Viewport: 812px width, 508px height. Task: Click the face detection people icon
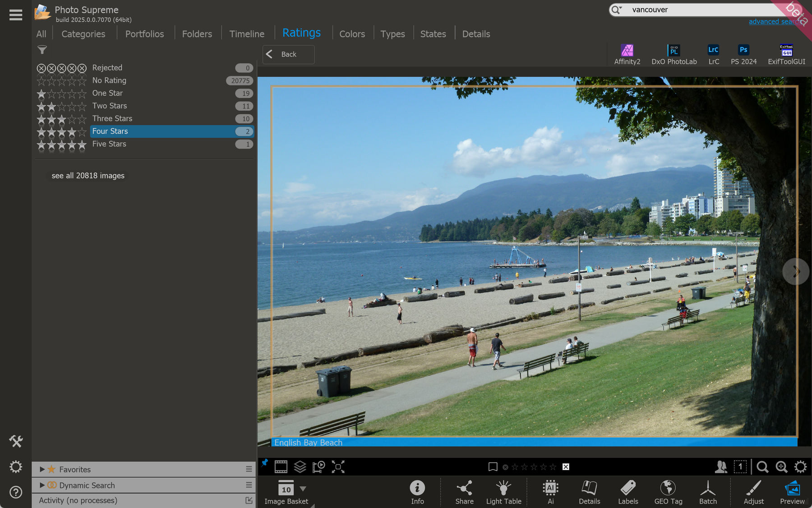pos(721,466)
